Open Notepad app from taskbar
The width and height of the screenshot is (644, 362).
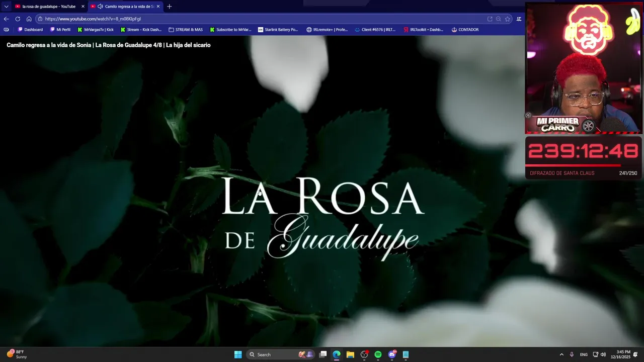click(x=406, y=354)
